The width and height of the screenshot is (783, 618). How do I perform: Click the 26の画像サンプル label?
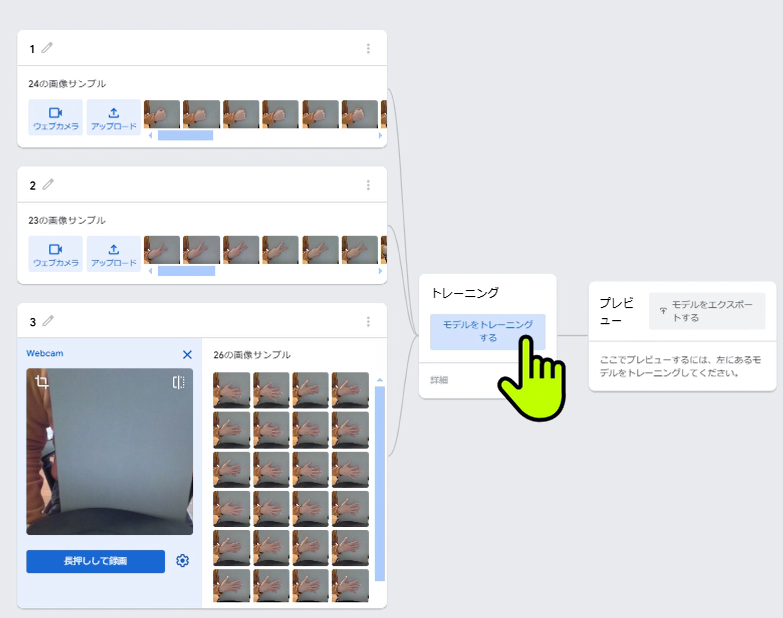click(x=252, y=355)
